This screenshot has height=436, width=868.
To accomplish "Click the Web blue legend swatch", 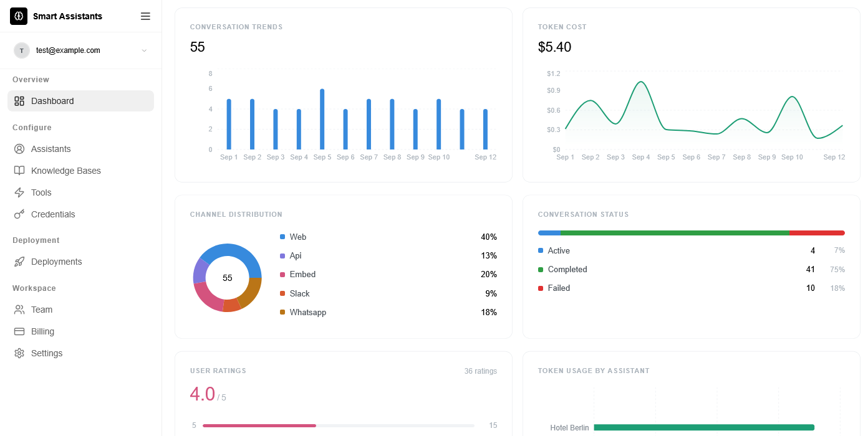I will click(x=282, y=237).
